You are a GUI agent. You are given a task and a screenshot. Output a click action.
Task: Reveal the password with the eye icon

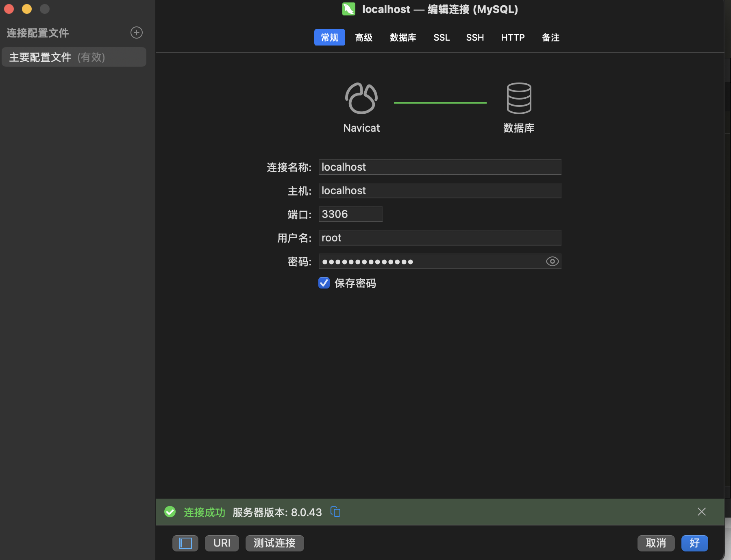point(552,261)
